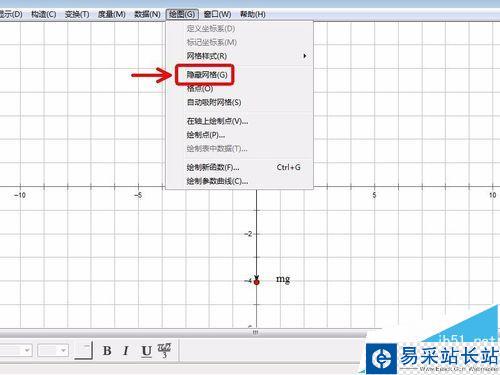The height and width of the screenshot is (375, 500).
Task: Toggle bold text formatting
Action: coord(107,351)
